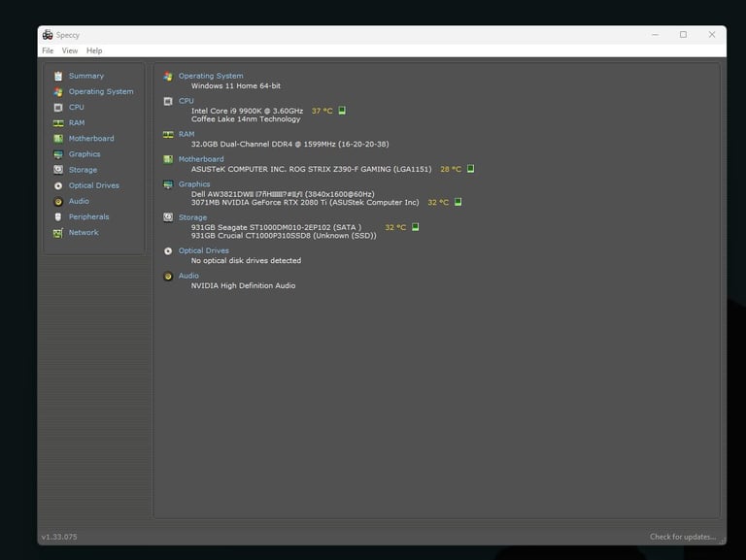This screenshot has height=560, width=746.
Task: Click the disc icon beside Optical Drives heading
Action: [168, 251]
